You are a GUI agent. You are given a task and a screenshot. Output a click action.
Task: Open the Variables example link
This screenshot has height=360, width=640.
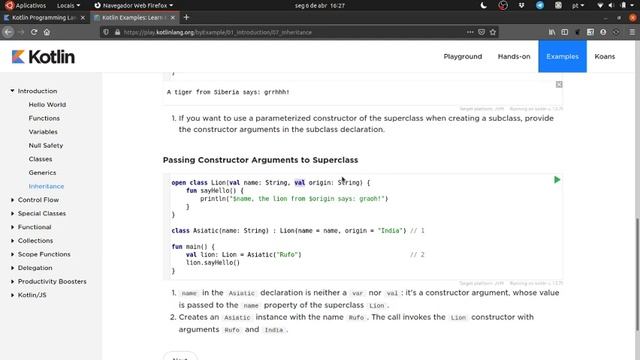click(x=43, y=132)
